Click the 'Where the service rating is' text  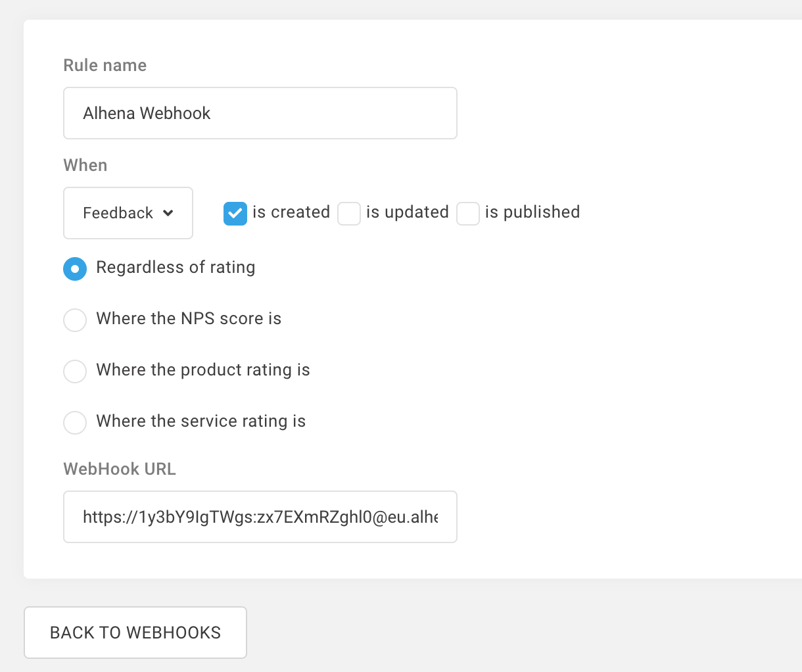click(x=201, y=421)
